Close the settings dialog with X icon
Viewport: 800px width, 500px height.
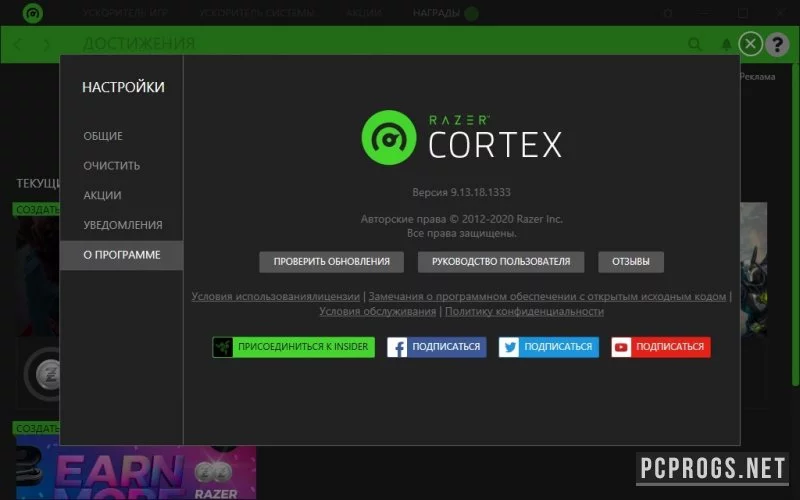pyautogui.click(x=751, y=44)
